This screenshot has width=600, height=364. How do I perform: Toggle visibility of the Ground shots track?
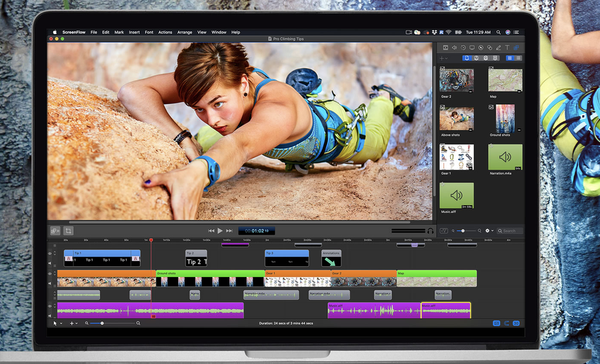[50, 274]
